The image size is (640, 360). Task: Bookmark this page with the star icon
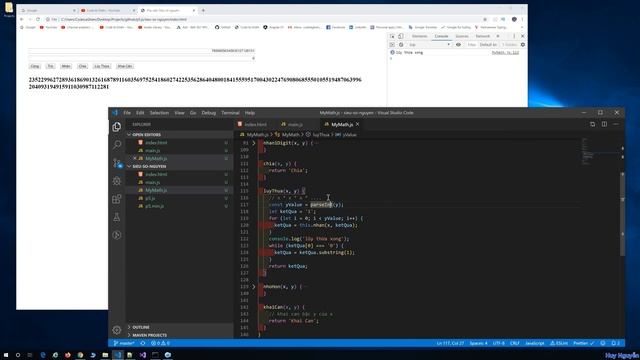point(485,19)
